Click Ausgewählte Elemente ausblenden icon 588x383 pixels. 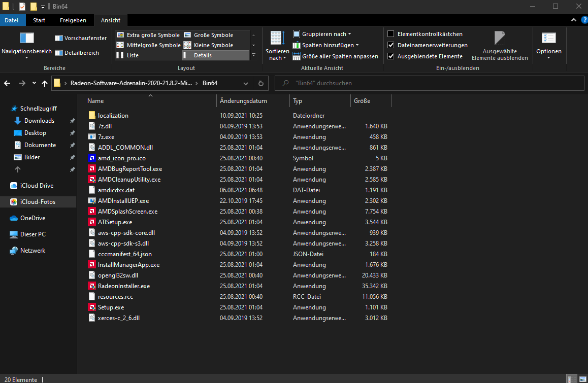point(500,38)
